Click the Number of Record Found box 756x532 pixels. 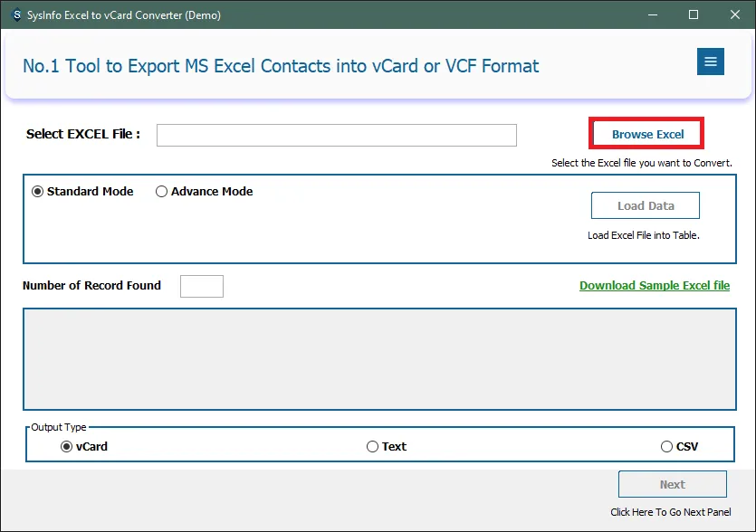click(201, 286)
